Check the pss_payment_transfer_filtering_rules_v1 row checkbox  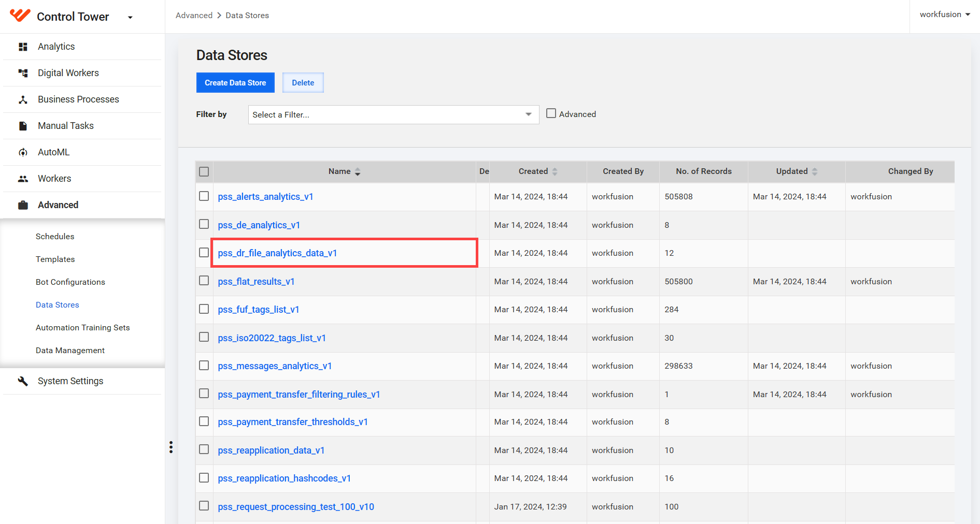pos(204,394)
